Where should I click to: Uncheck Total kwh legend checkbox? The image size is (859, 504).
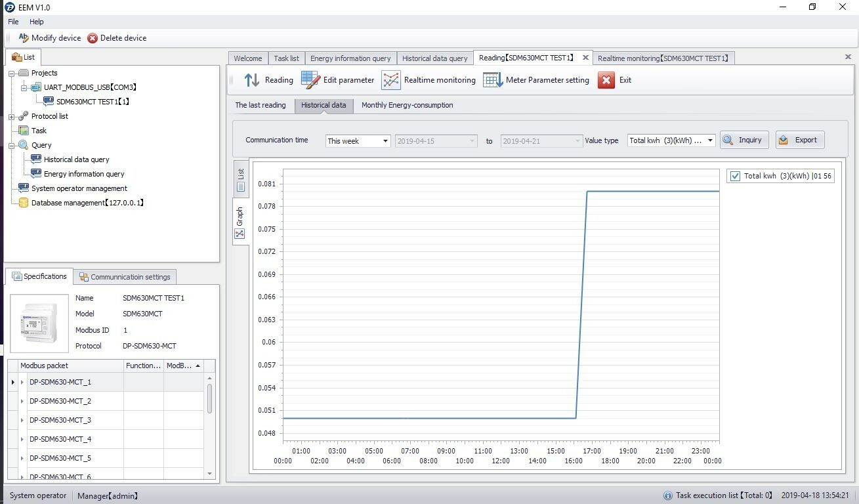pos(735,176)
